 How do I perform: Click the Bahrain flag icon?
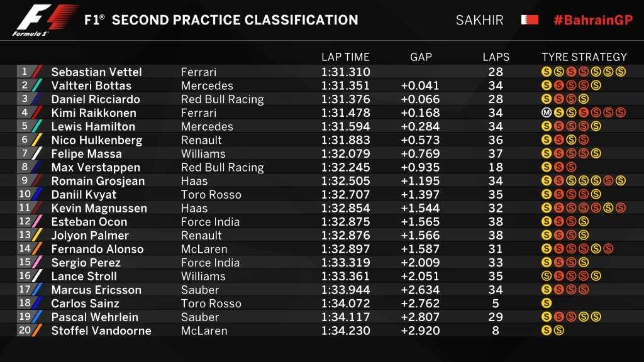point(530,20)
